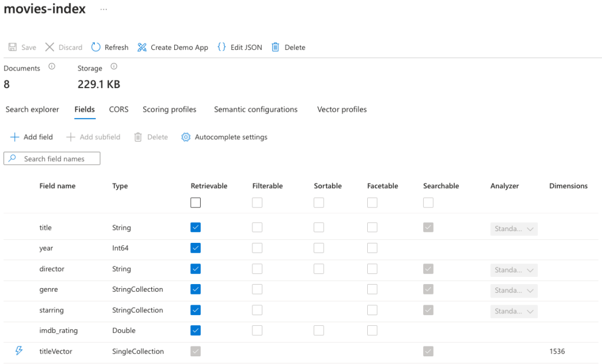602x364 pixels.
Task: Click the trash icon to delete index
Action: [275, 48]
